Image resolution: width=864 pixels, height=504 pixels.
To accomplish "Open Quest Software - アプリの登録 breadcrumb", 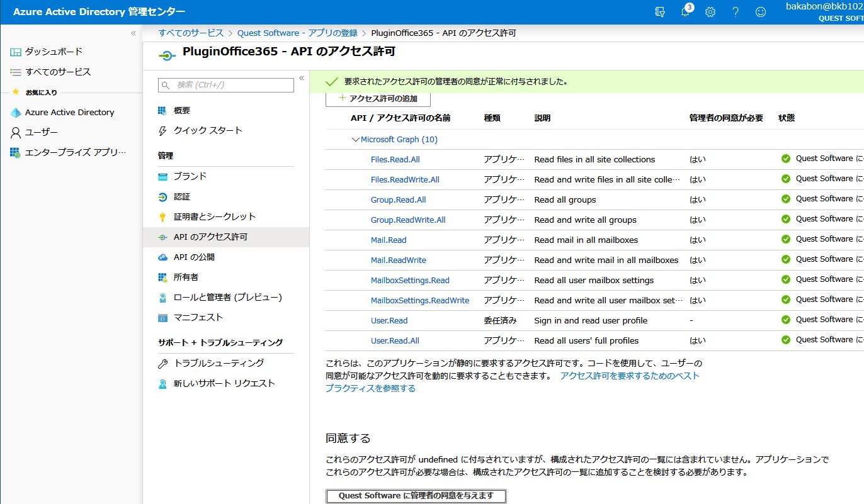I will coord(297,33).
